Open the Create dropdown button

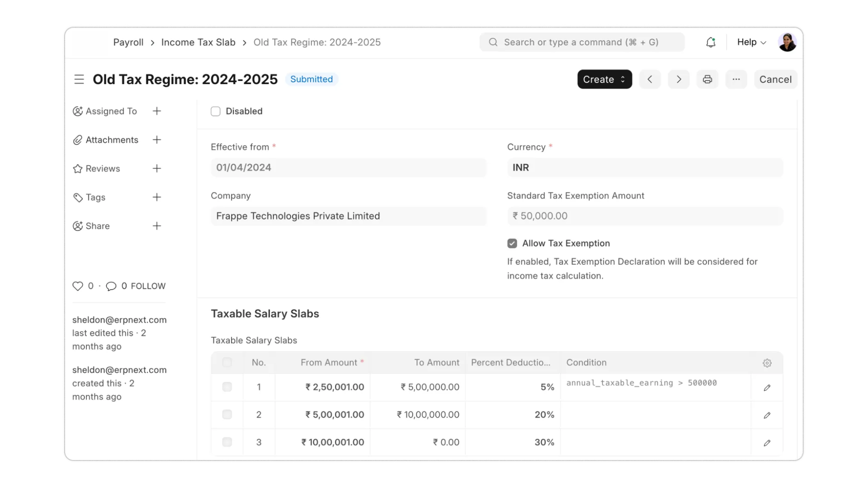[604, 80]
